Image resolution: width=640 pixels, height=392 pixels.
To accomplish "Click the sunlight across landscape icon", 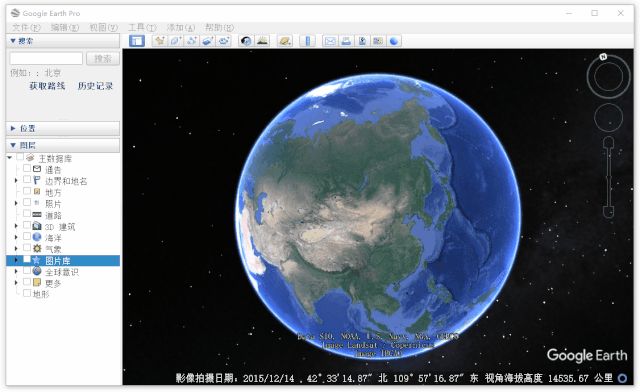I will 262,41.
